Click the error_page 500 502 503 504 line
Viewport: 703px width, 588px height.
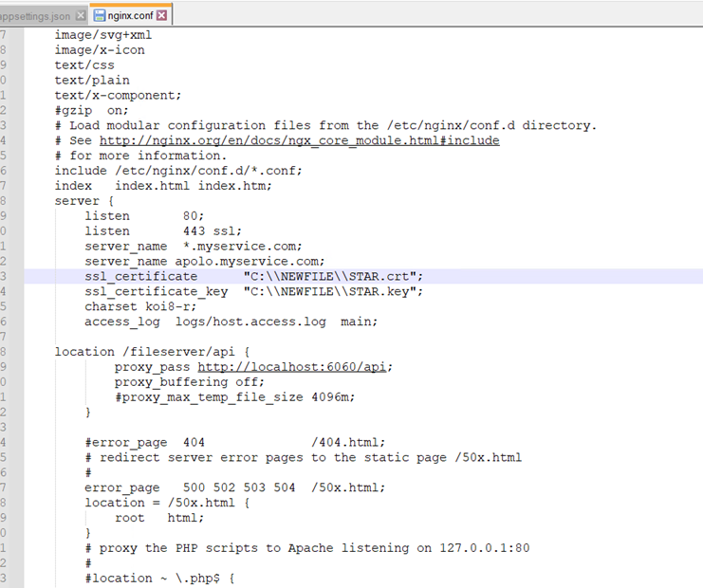coord(234,487)
